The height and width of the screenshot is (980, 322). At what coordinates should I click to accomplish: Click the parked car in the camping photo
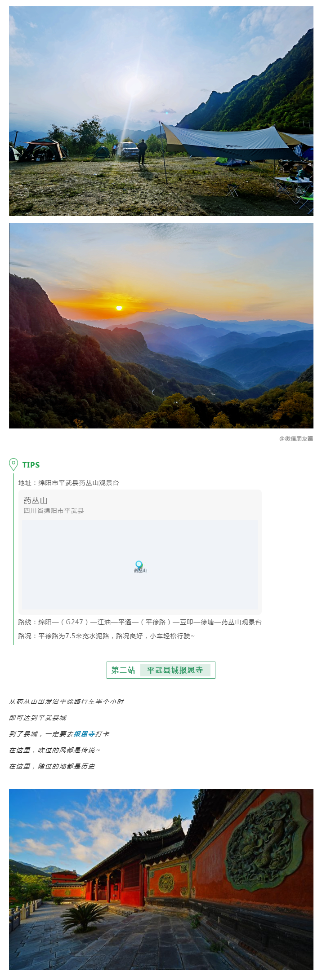click(128, 150)
